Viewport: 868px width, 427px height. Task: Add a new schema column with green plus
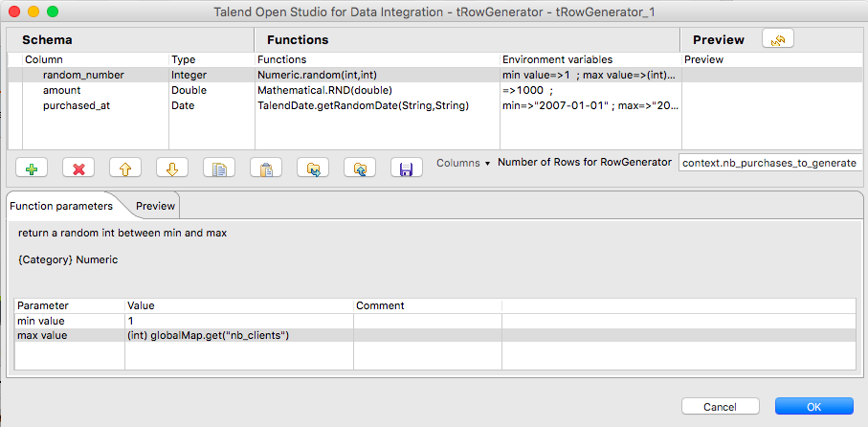(x=32, y=168)
